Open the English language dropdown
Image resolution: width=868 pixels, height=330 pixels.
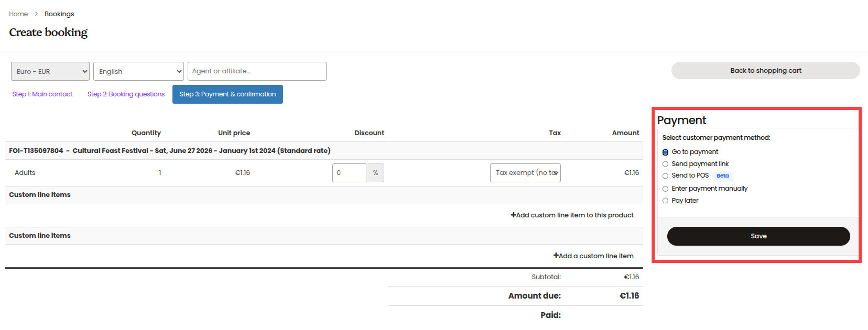pyautogui.click(x=138, y=71)
